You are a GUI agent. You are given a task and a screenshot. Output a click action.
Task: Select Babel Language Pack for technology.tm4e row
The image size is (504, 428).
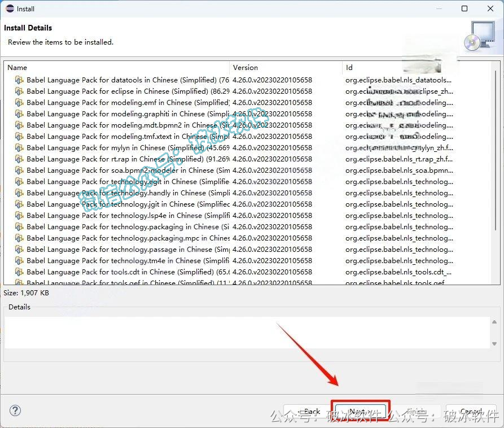pyautogui.click(x=248, y=260)
